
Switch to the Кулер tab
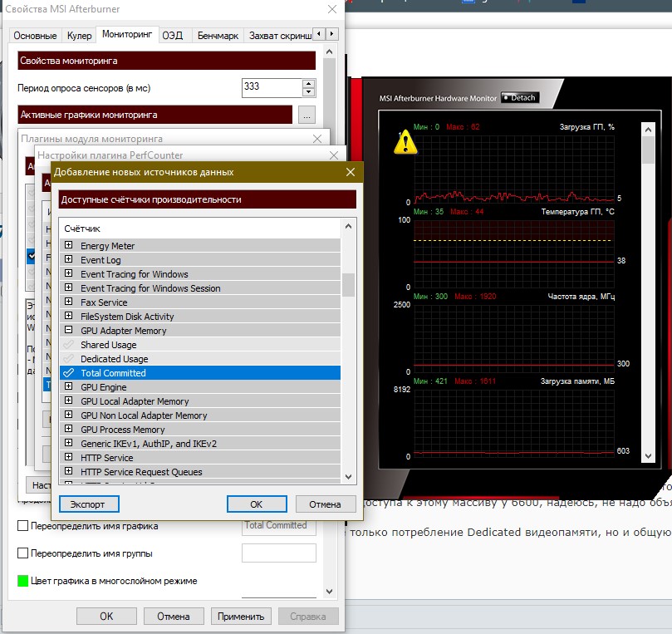click(79, 36)
